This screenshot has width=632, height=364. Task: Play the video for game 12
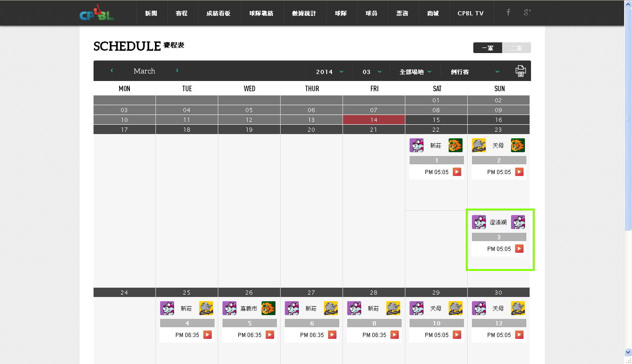pos(519,335)
